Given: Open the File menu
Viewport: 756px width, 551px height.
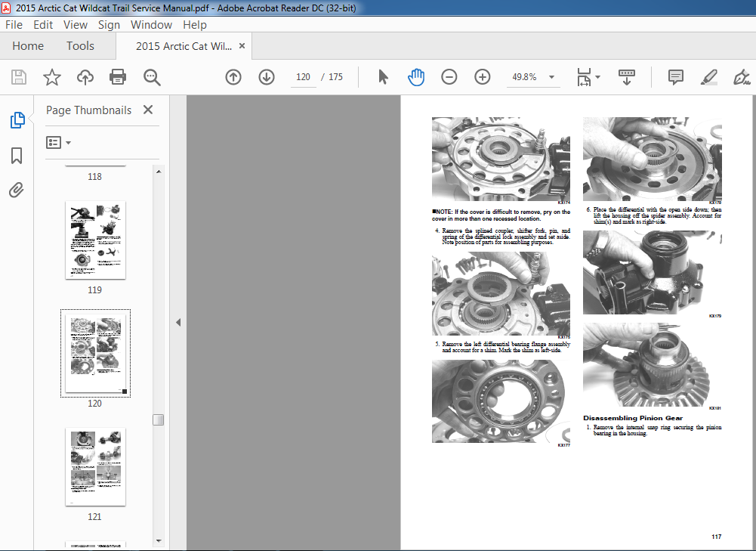Looking at the screenshot, I should 14,25.
